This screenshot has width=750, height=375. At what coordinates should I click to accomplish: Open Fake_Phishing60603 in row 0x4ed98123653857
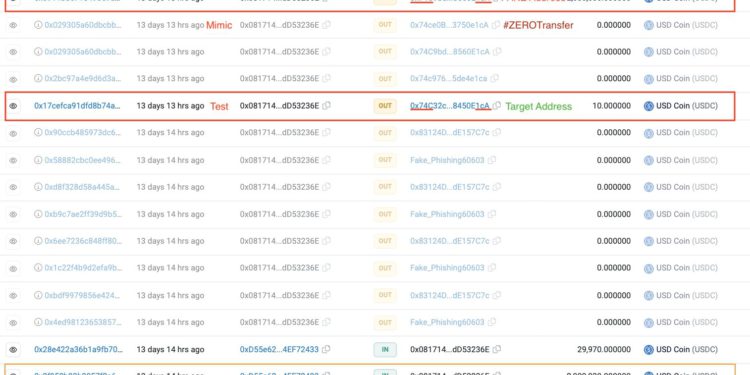(x=447, y=322)
